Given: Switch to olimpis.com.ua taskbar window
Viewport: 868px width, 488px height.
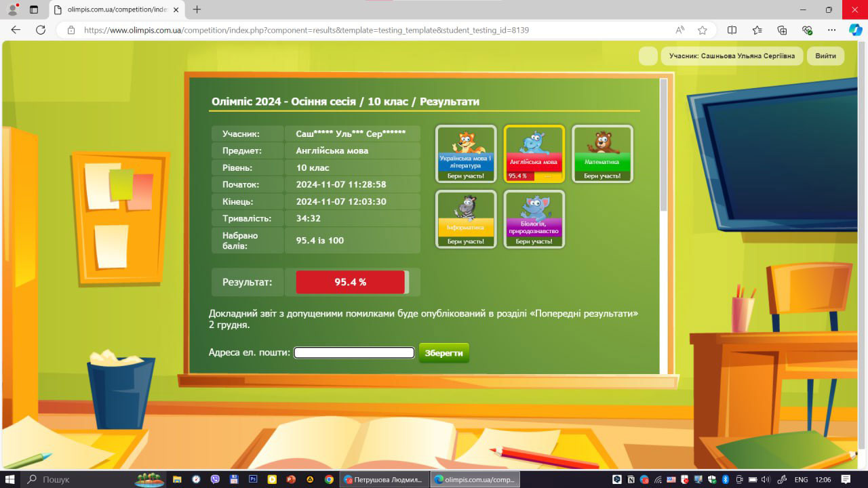Looking at the screenshot, I should (475, 479).
